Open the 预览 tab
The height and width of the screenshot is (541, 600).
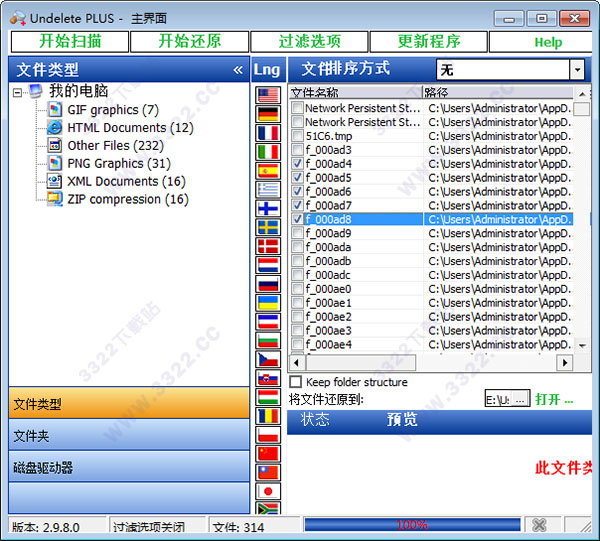pyautogui.click(x=402, y=420)
